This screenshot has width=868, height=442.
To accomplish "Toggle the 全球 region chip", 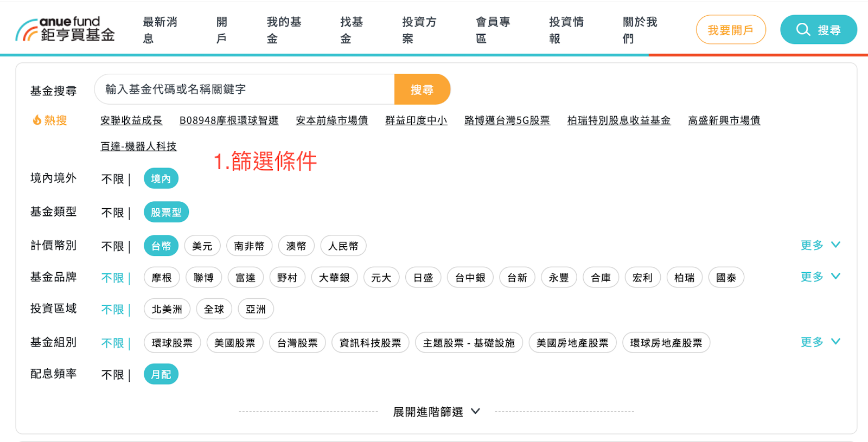I will (x=214, y=309).
